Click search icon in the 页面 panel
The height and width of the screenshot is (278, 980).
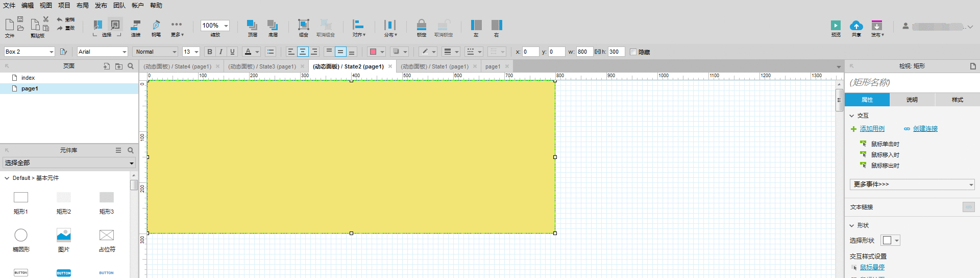tap(131, 66)
